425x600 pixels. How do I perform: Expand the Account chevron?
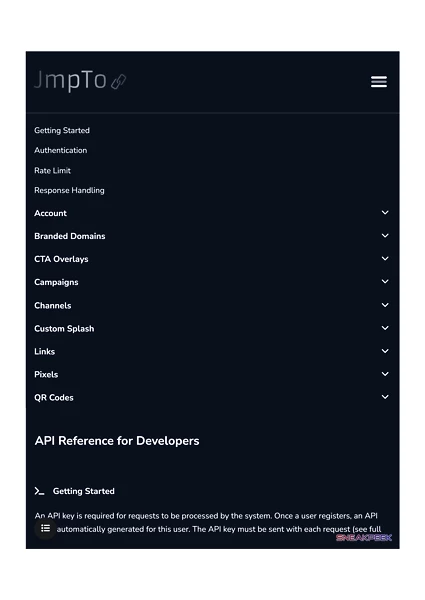[x=385, y=212]
